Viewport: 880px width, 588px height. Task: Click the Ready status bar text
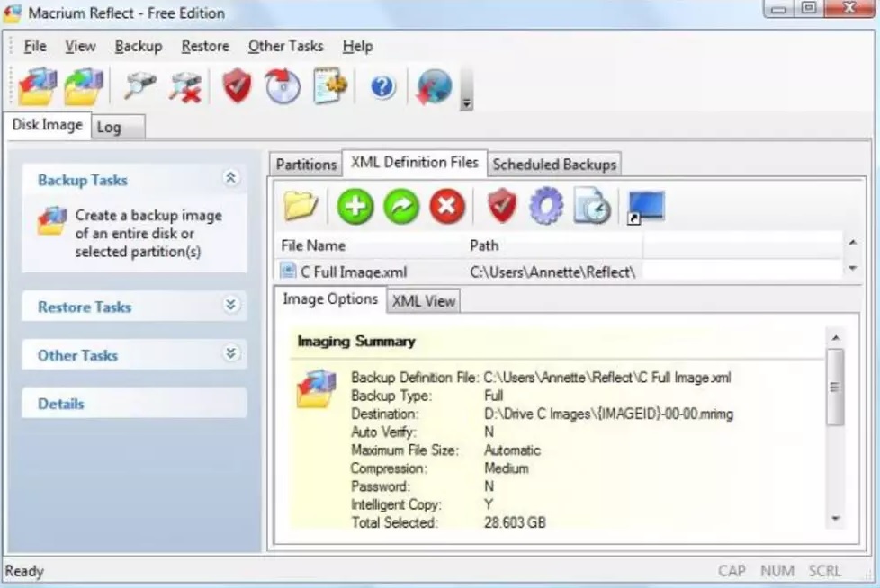(x=24, y=571)
